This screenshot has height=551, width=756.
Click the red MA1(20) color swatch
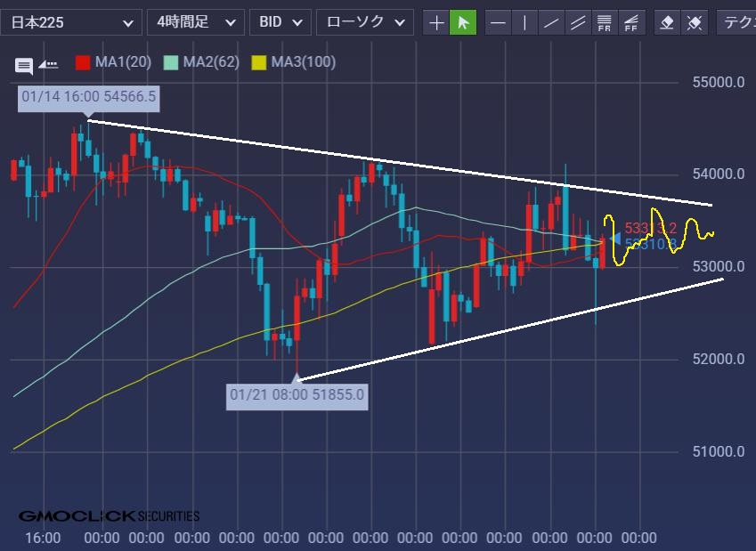point(83,63)
